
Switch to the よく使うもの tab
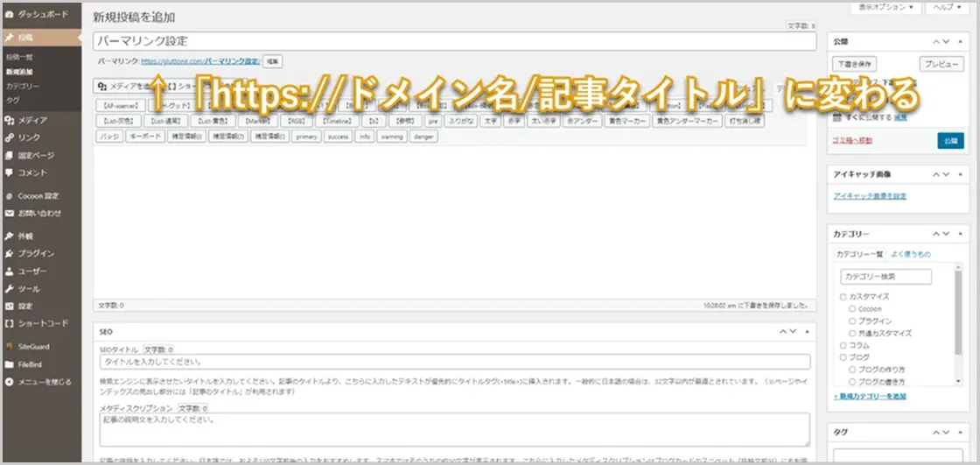pos(910,254)
